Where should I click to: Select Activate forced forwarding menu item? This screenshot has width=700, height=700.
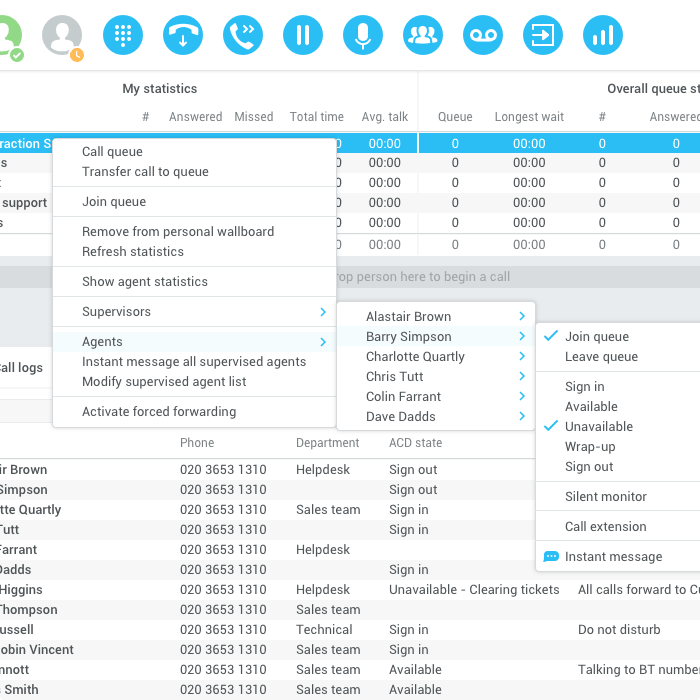pos(159,412)
